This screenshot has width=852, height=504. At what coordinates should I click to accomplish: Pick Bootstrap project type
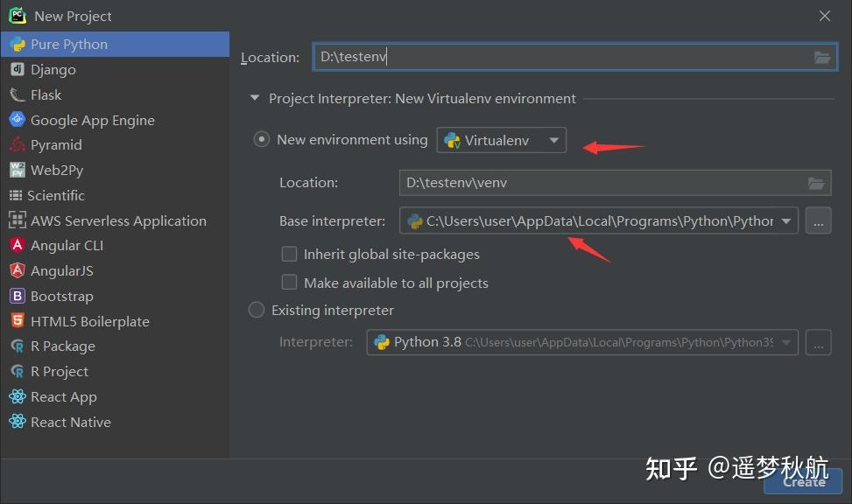point(115,296)
